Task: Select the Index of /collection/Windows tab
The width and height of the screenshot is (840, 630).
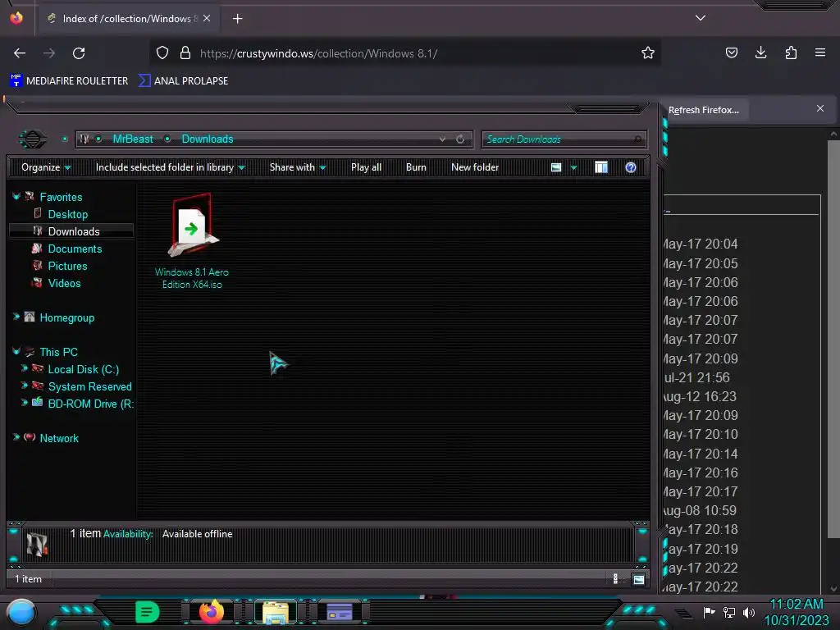Action: [x=129, y=18]
